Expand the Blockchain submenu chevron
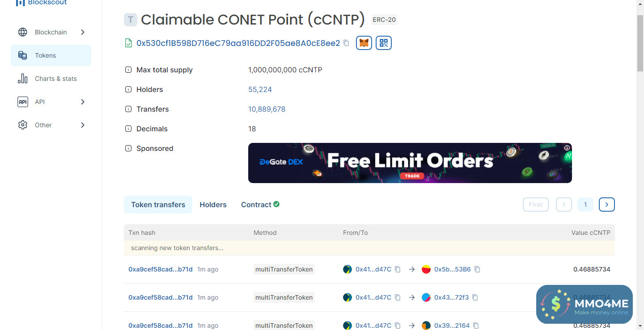Viewport: 644px width, 330px height. (x=83, y=32)
